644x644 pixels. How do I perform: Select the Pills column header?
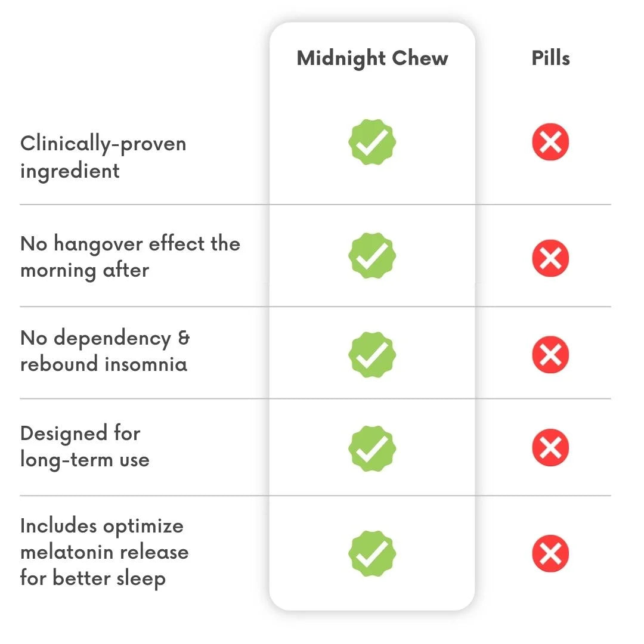pos(550,58)
